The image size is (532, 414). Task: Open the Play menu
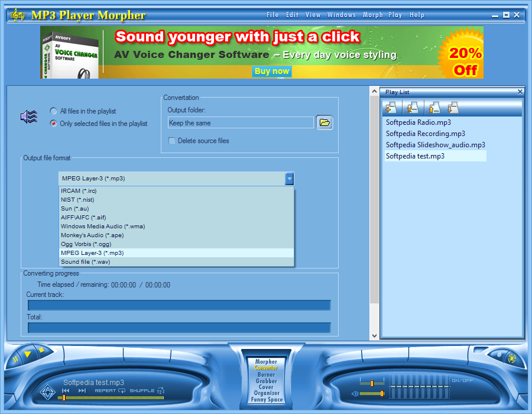pos(395,15)
